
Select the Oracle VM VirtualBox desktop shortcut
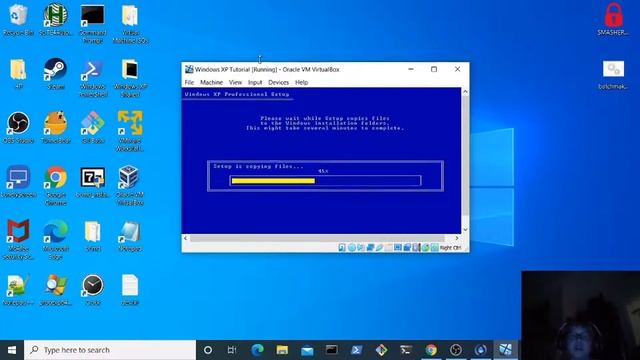(130, 186)
